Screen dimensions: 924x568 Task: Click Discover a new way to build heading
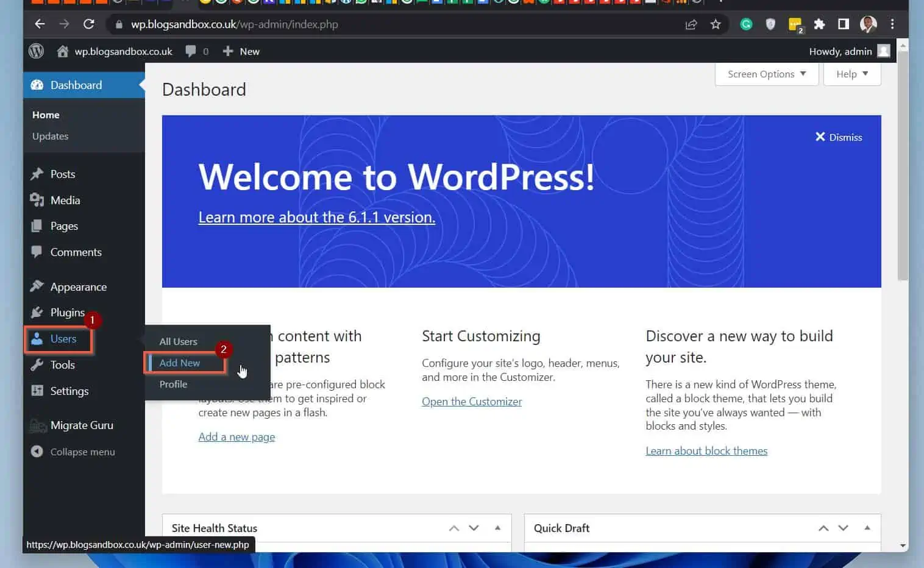739,346
